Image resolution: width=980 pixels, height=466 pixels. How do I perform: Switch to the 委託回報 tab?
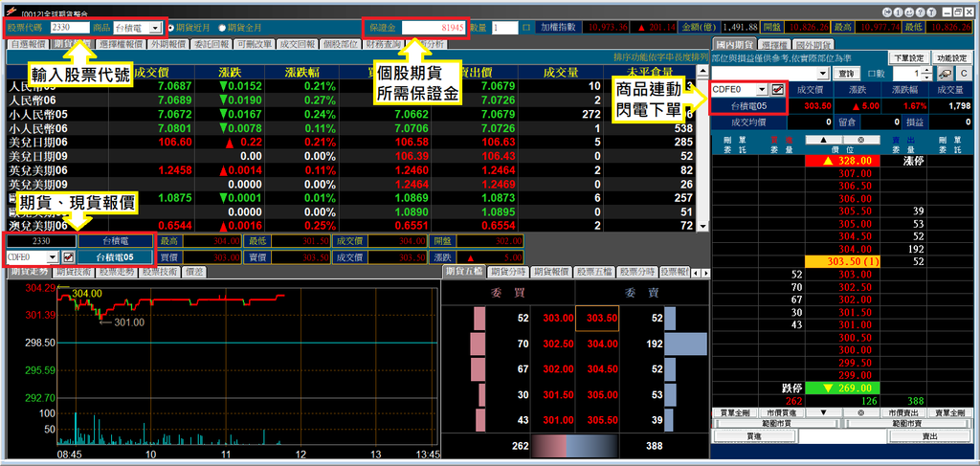point(212,44)
